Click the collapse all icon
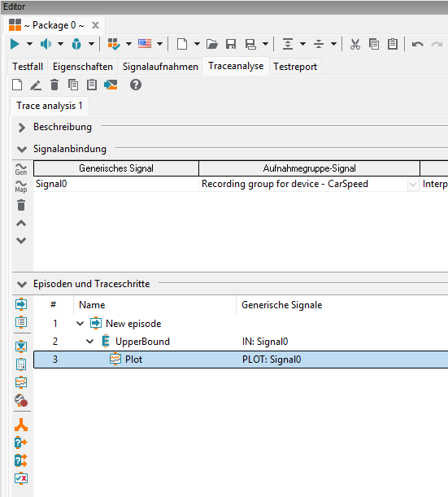Viewport: 448px width, 497px height. click(x=319, y=44)
